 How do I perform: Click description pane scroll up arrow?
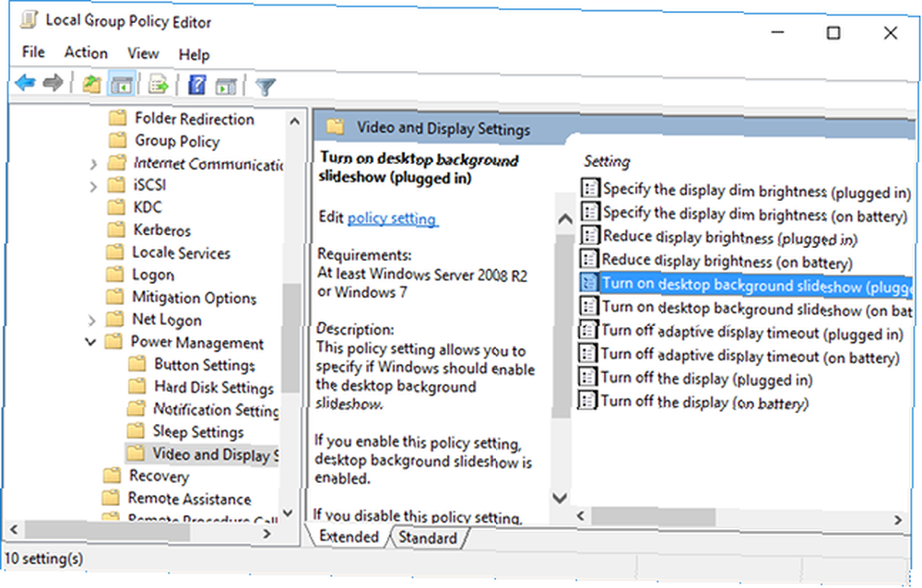point(564,219)
